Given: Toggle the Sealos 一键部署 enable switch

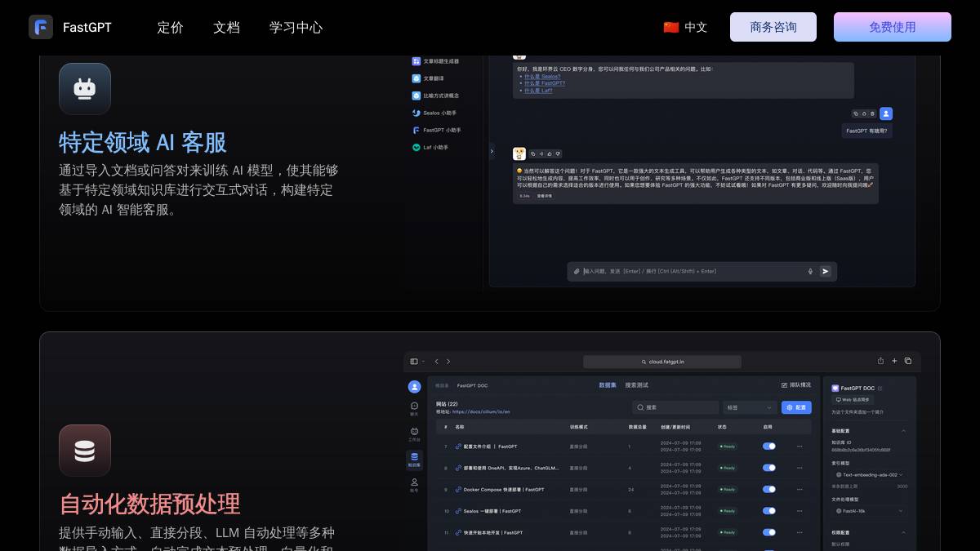Looking at the screenshot, I should [x=768, y=510].
